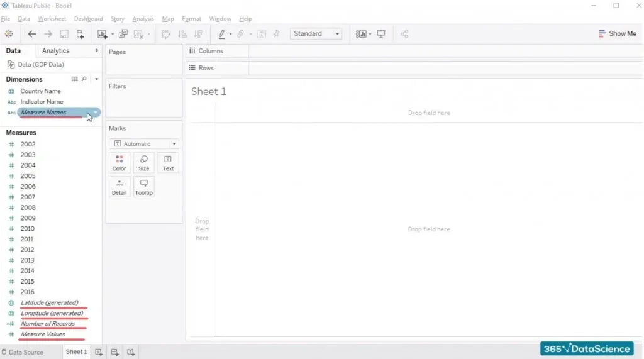Create a new story from bottom bar
This screenshot has height=359, width=644.
tap(131, 352)
